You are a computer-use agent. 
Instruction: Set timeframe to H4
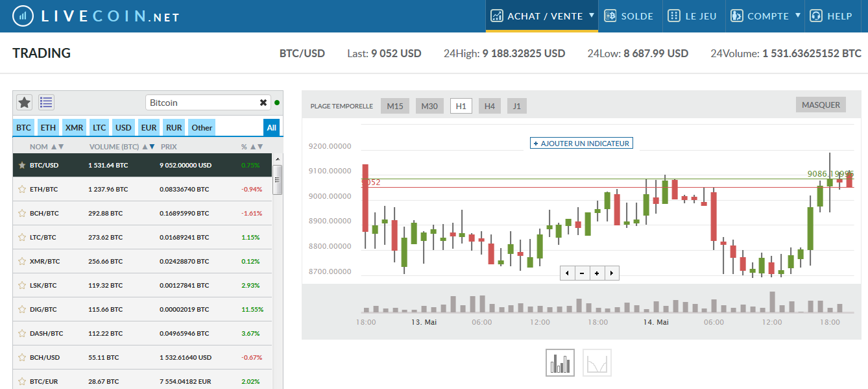tap(490, 106)
